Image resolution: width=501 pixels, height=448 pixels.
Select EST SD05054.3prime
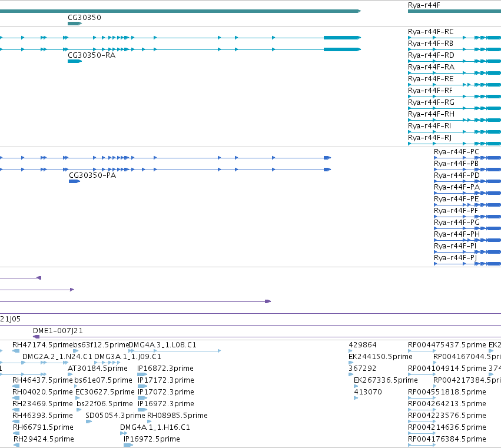pos(115,416)
